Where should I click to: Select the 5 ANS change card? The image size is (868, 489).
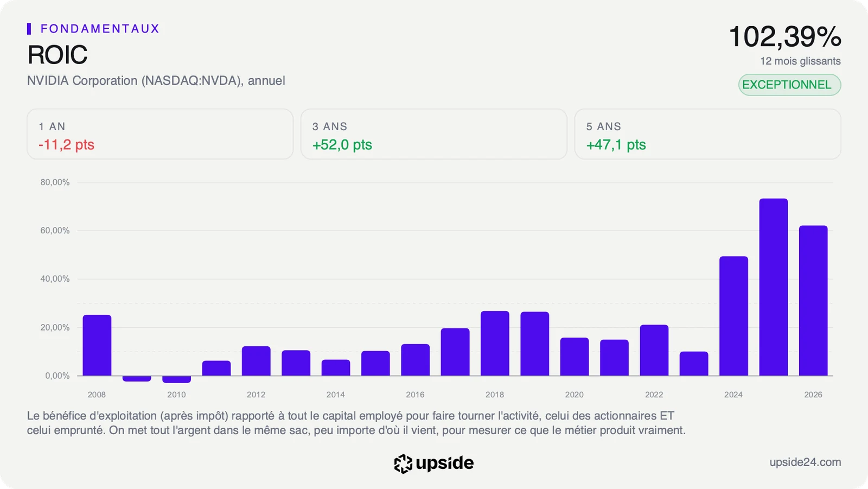coord(707,134)
